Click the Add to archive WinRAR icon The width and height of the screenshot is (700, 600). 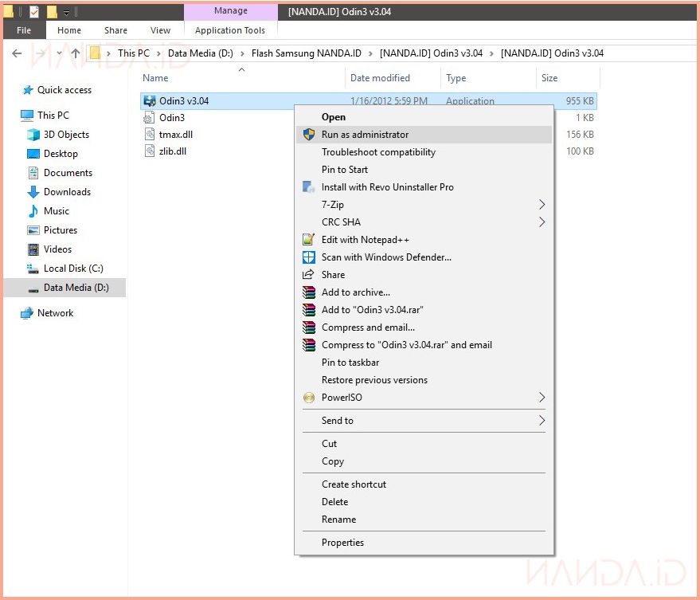[x=309, y=292]
